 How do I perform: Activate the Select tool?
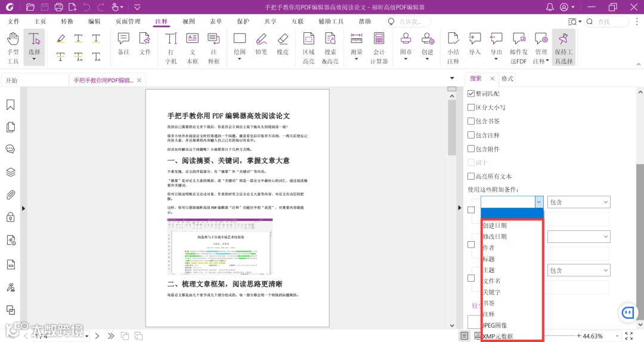point(34,48)
